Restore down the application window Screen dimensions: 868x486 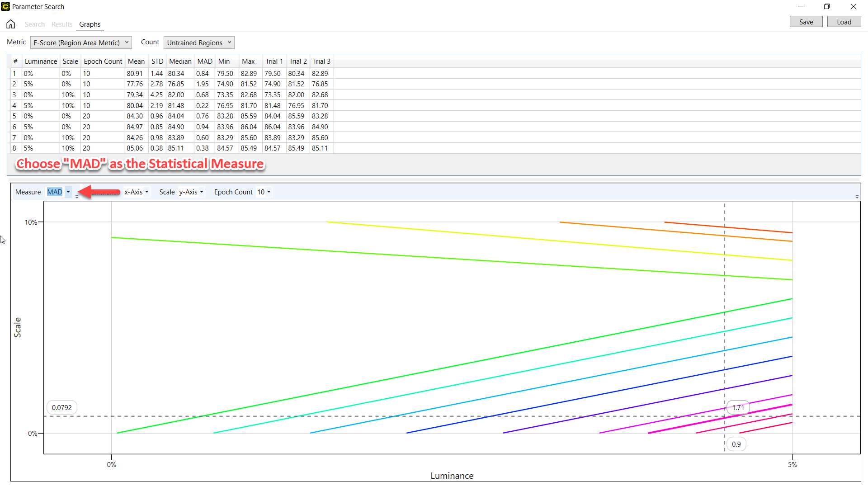[826, 6]
